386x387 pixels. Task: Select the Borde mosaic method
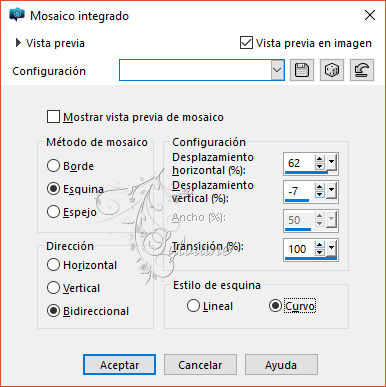53,166
